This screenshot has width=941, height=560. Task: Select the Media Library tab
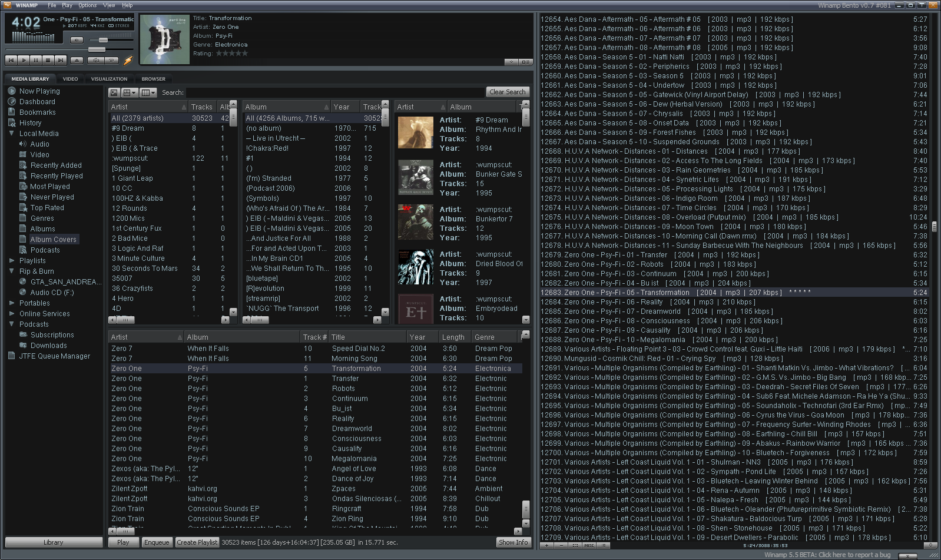coord(30,79)
